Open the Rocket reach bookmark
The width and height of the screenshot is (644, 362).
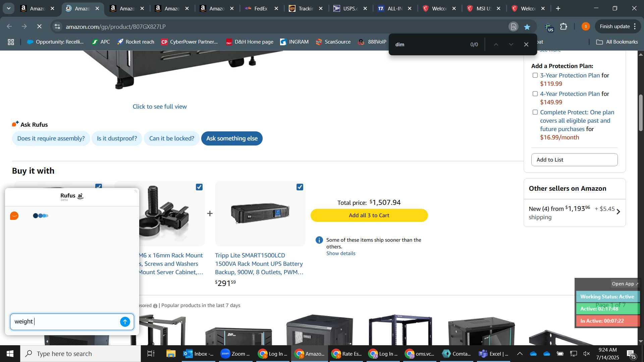tap(136, 42)
